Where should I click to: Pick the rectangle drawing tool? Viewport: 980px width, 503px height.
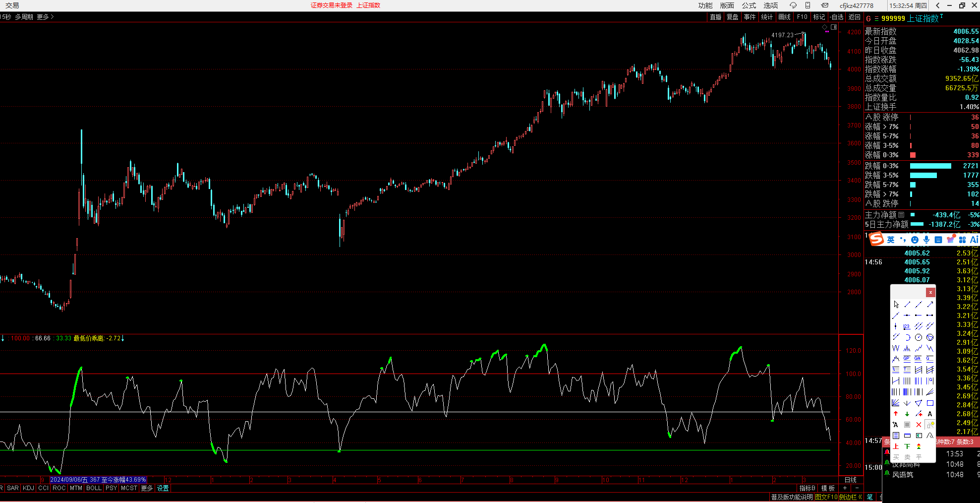click(930, 403)
